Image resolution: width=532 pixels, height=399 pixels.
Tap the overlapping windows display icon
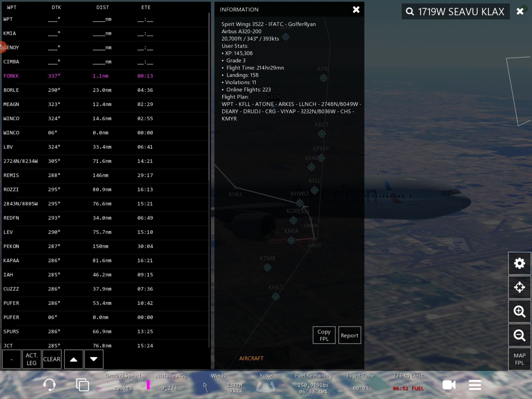[x=82, y=385]
